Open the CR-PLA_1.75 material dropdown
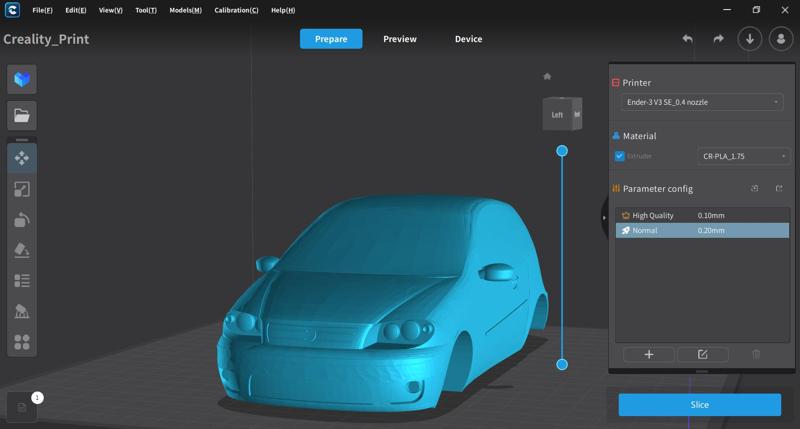Screen dimensions: 800x429 click(x=744, y=156)
